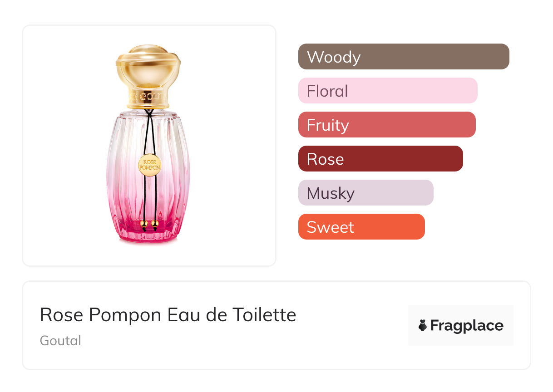
Task: Click the Fragplace wordmark
Action: [x=467, y=326]
